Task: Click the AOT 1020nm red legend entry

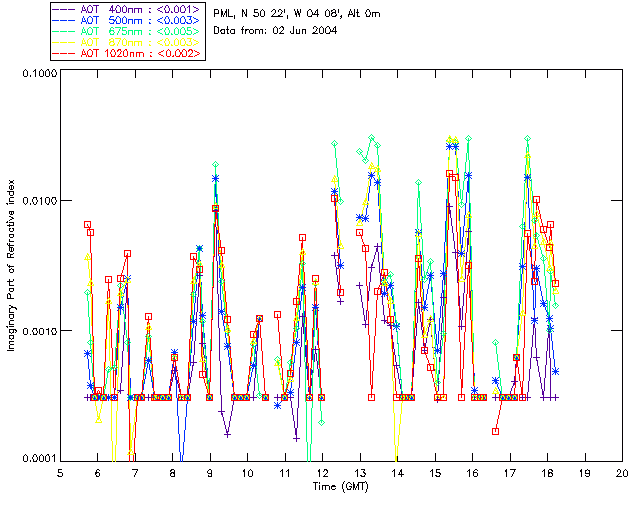Action: tap(128, 53)
